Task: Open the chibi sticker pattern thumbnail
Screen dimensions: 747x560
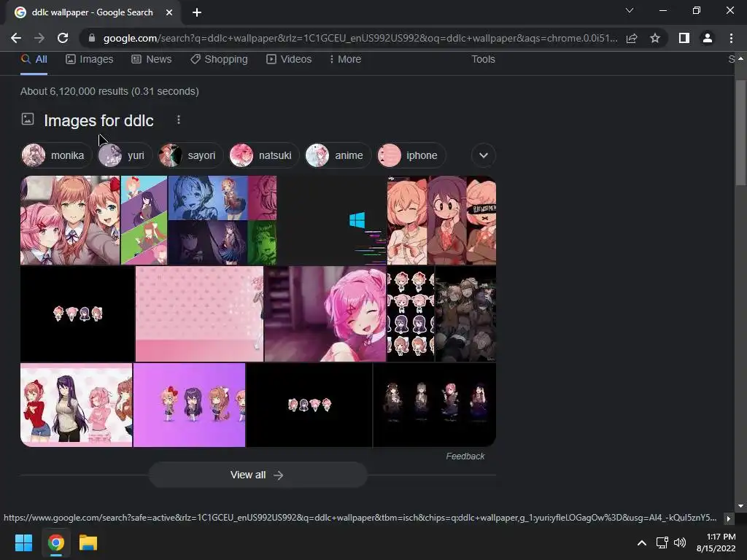Action: (411, 314)
